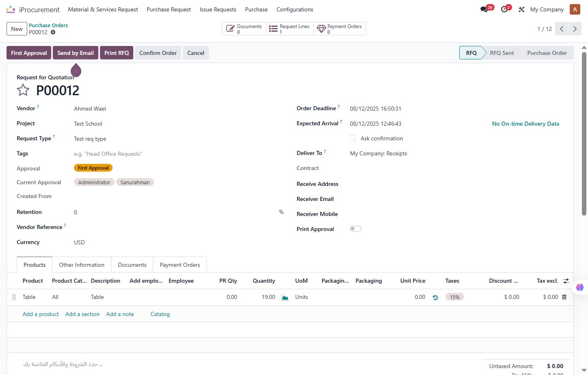Click the 15% tax tag on Table row
588x375 pixels.
pos(454,297)
